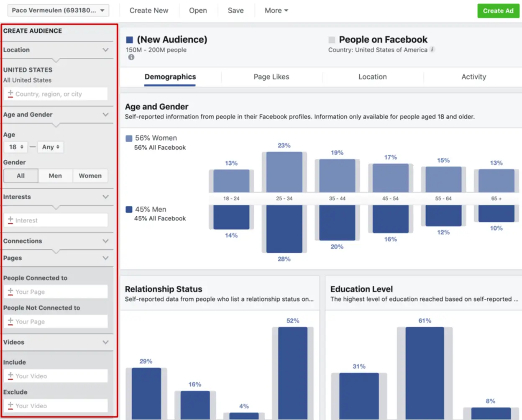Click the plus icon in the Exclude video field
The width and height of the screenshot is (522, 420).
[x=10, y=405]
